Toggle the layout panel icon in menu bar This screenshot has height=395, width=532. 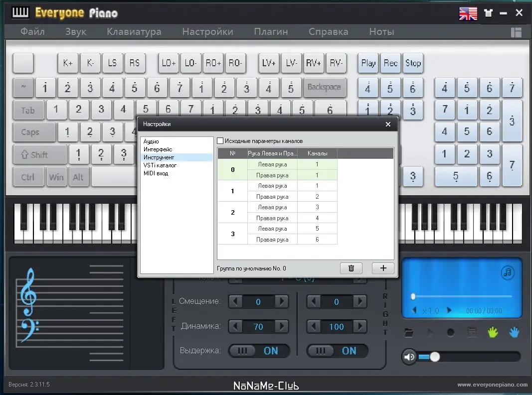click(516, 32)
